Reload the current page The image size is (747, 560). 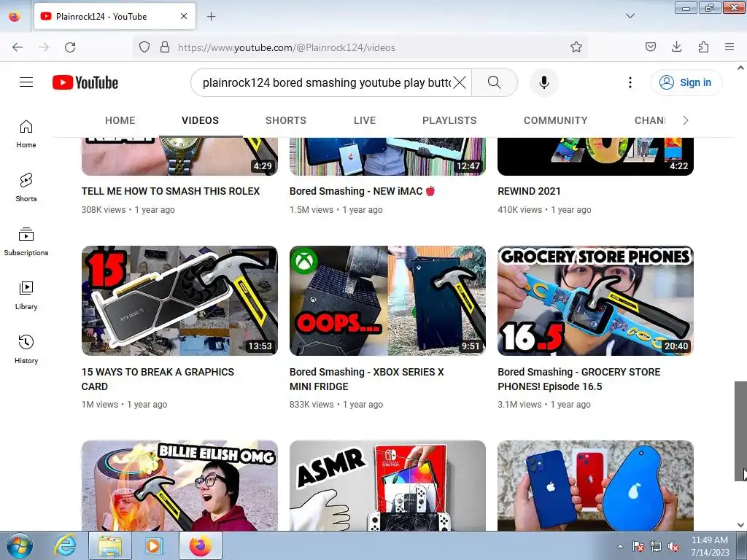point(70,47)
